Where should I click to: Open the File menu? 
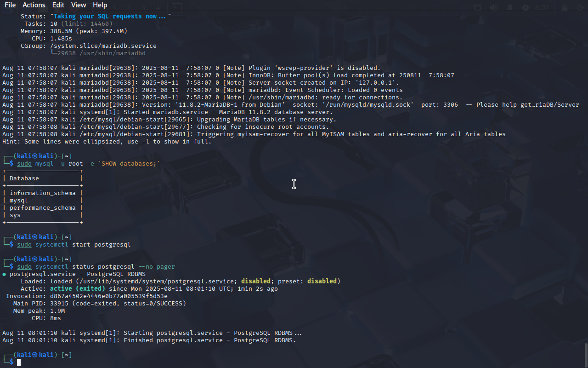10,5
